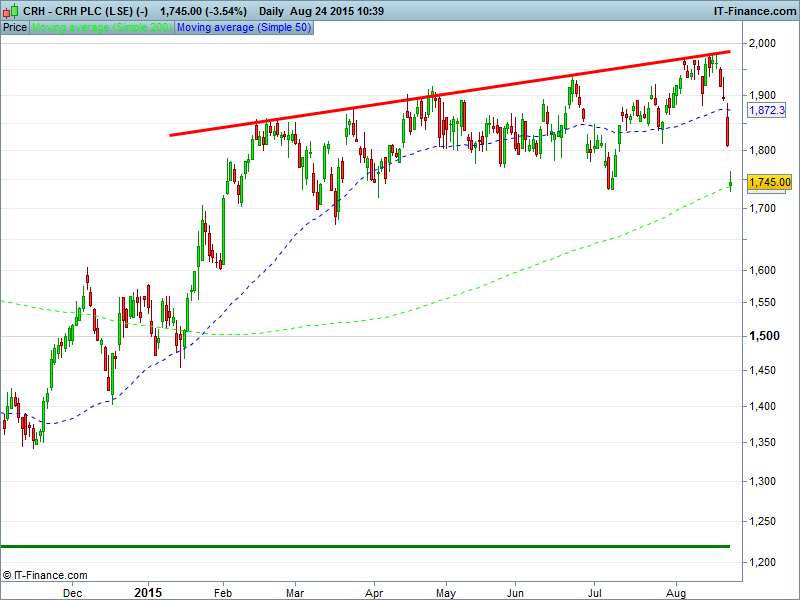Select the Moving average (Simple 200) label

click(102, 27)
